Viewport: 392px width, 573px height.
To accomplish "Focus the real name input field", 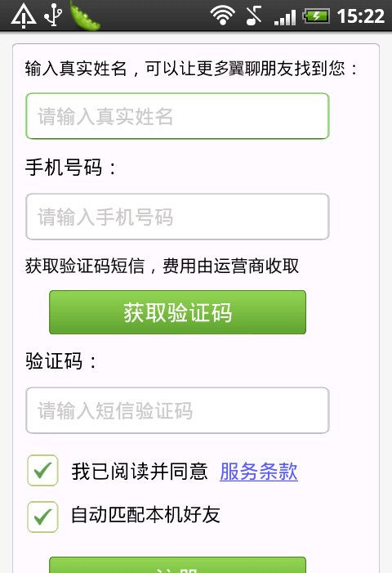I will (x=177, y=116).
